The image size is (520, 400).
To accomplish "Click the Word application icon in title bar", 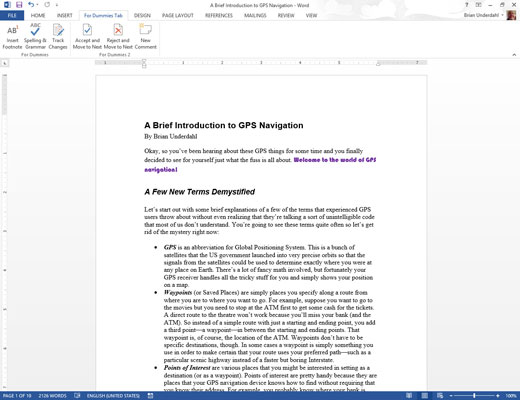I will coord(7,5).
